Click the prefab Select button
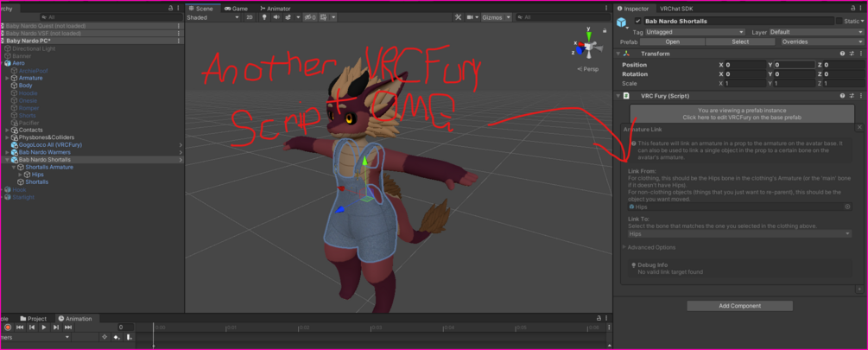868x350 pixels. pos(740,41)
